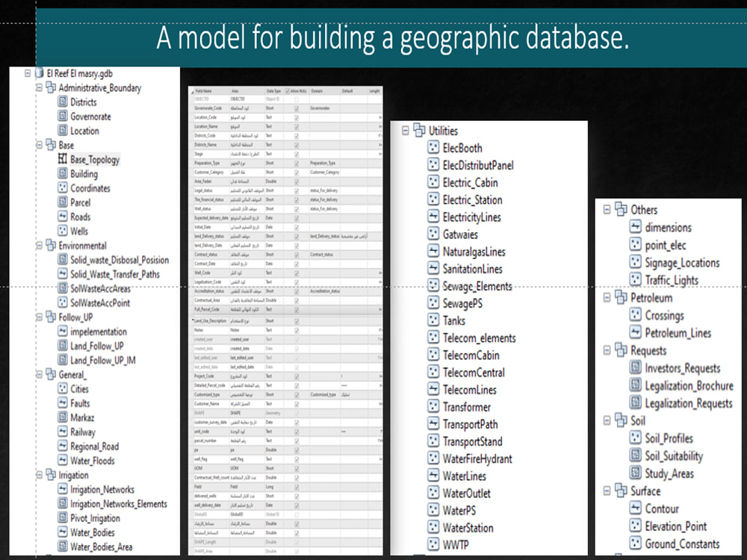Click the Districts feature class icon
The image size is (747, 560).
63,102
